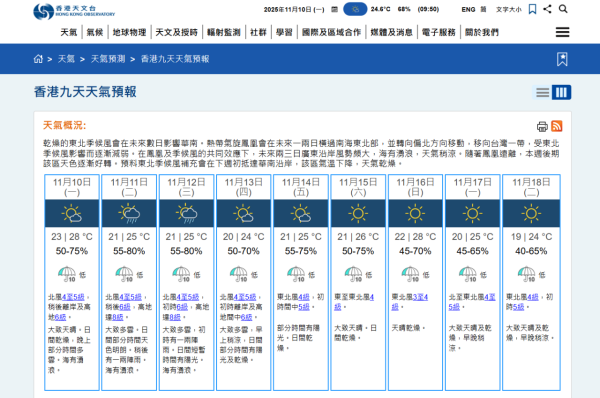600x398 pixels.
Task: Open the 5級 wind link under 11月14日
Action: (x=304, y=307)
